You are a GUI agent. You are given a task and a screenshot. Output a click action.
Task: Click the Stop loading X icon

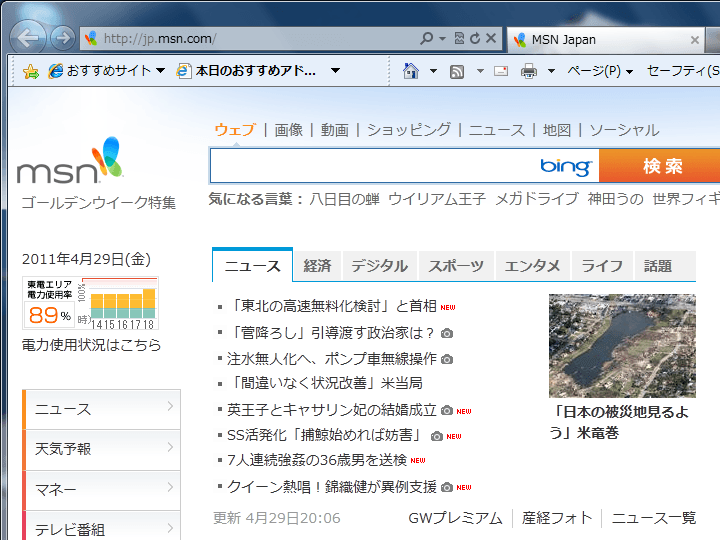pyautogui.click(x=491, y=38)
